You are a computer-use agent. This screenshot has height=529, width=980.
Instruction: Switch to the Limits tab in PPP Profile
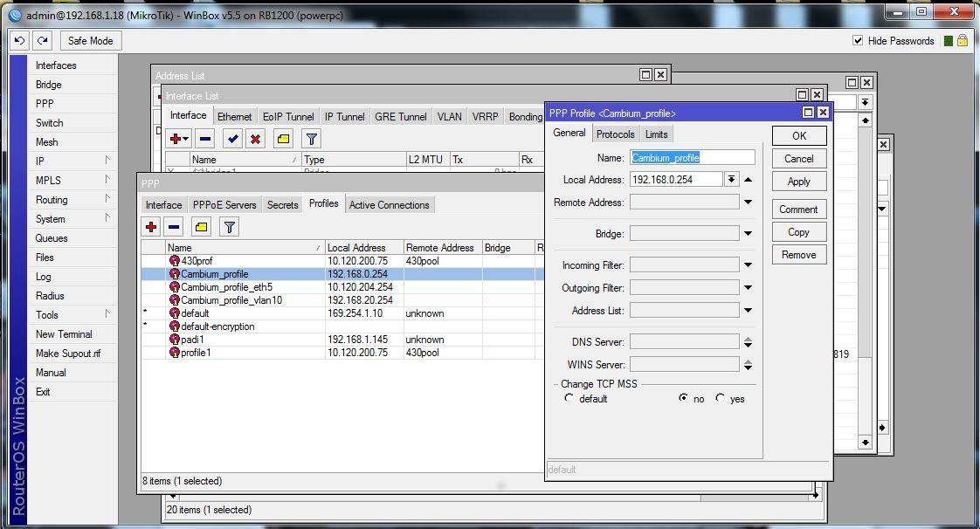point(656,134)
